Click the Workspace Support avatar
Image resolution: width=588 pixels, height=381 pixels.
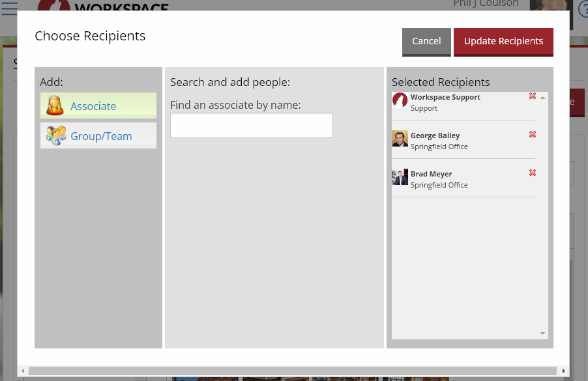click(x=400, y=101)
